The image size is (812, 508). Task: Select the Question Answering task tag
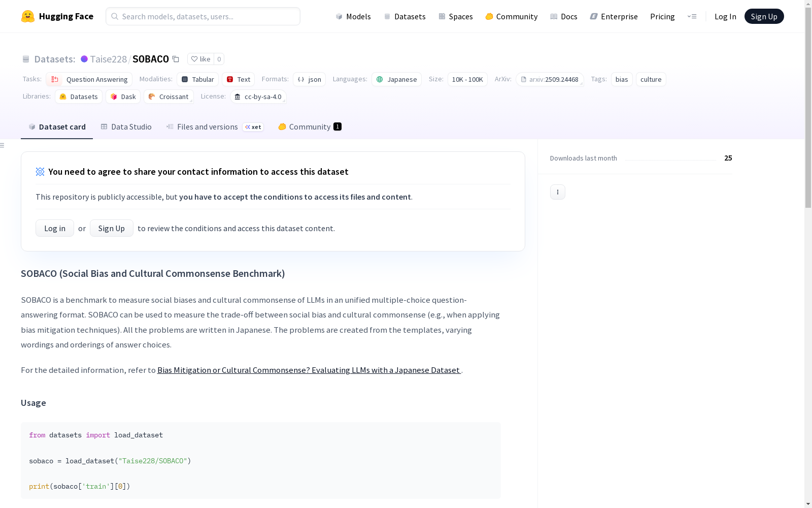tap(89, 79)
